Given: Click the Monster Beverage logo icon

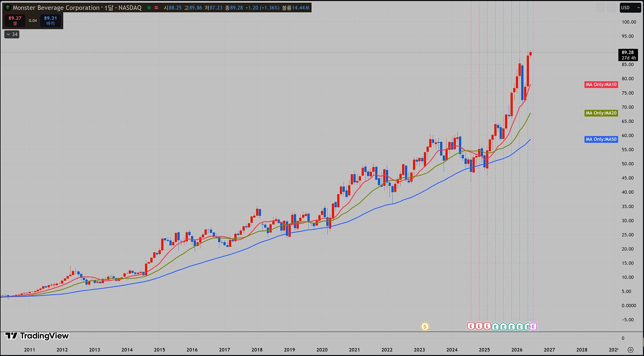Looking at the screenshot, I should [8, 8].
